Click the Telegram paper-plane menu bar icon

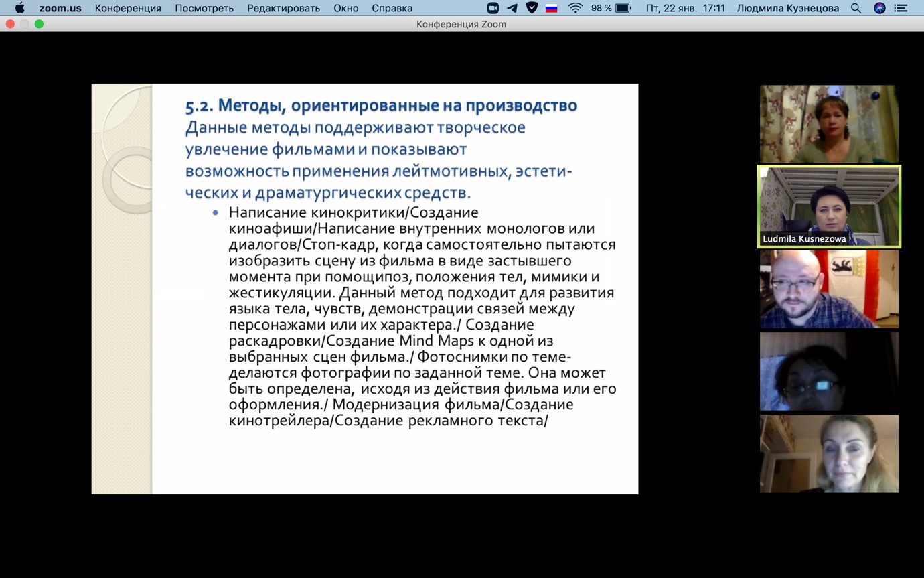coord(512,8)
